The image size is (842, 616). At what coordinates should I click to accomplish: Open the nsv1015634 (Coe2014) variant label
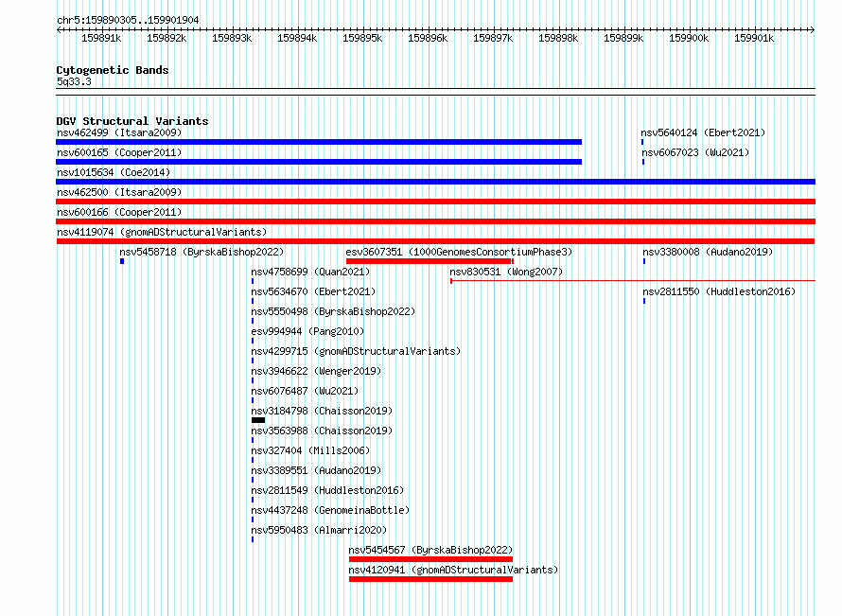click(114, 172)
